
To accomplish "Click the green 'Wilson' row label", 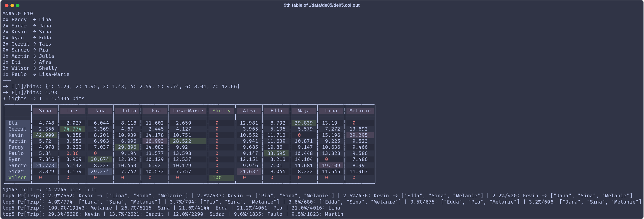I will (17, 178).
